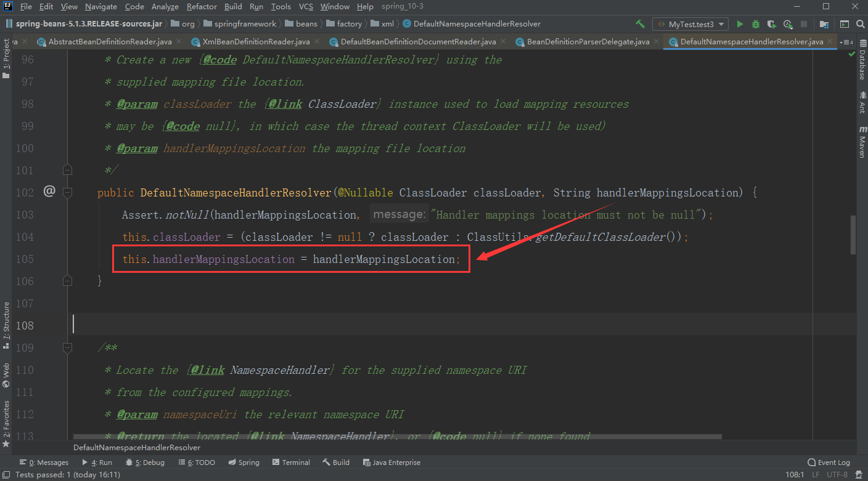Run with Coverage using the shield icon

(x=772, y=24)
